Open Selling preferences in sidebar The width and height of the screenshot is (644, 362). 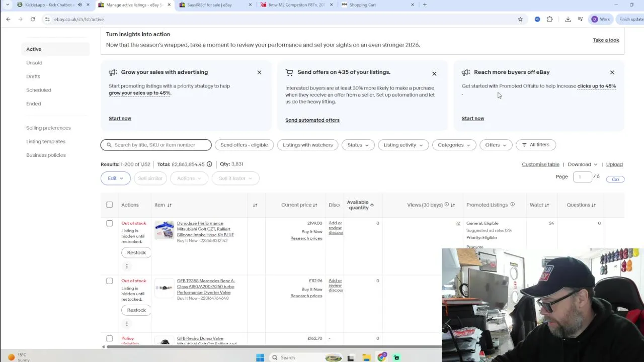click(48, 128)
